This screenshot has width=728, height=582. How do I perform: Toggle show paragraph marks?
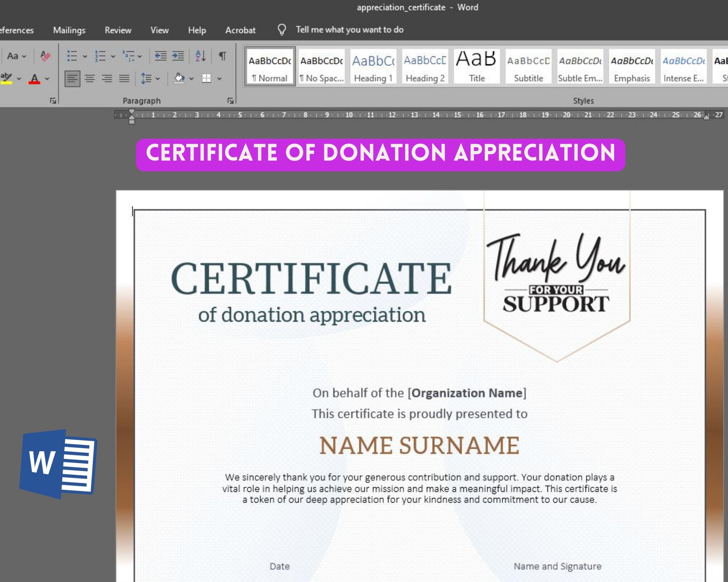222,56
